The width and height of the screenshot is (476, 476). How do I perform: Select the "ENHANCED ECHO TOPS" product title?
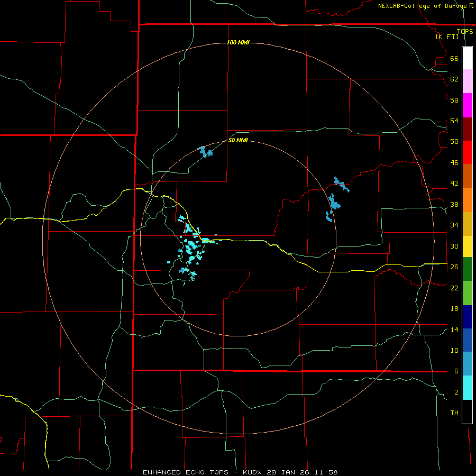pyautogui.click(x=186, y=472)
